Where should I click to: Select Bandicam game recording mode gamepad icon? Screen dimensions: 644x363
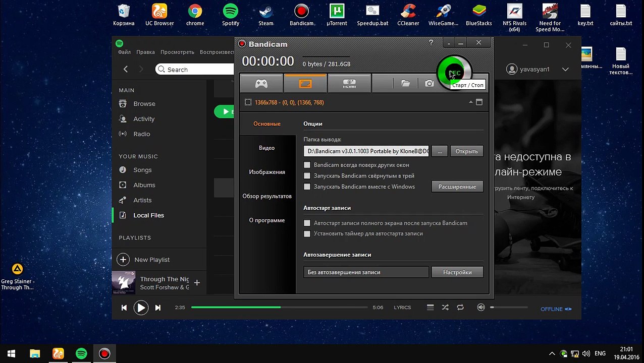[261, 84]
